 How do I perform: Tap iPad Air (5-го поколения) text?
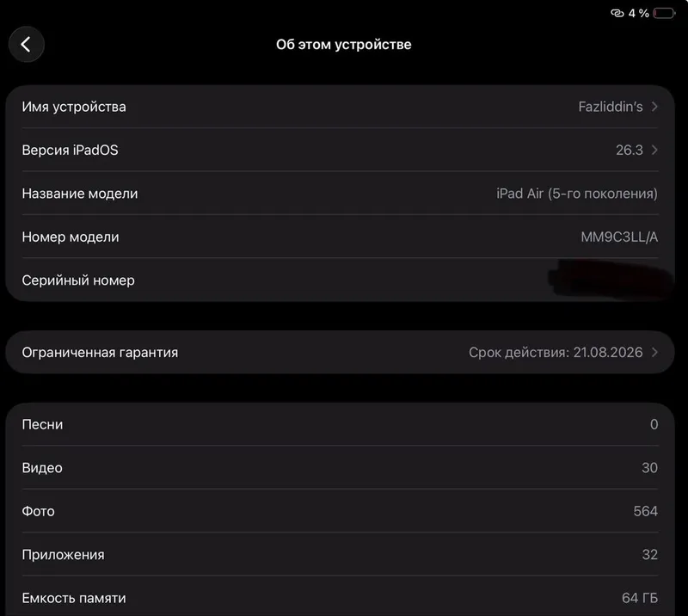pos(577,194)
